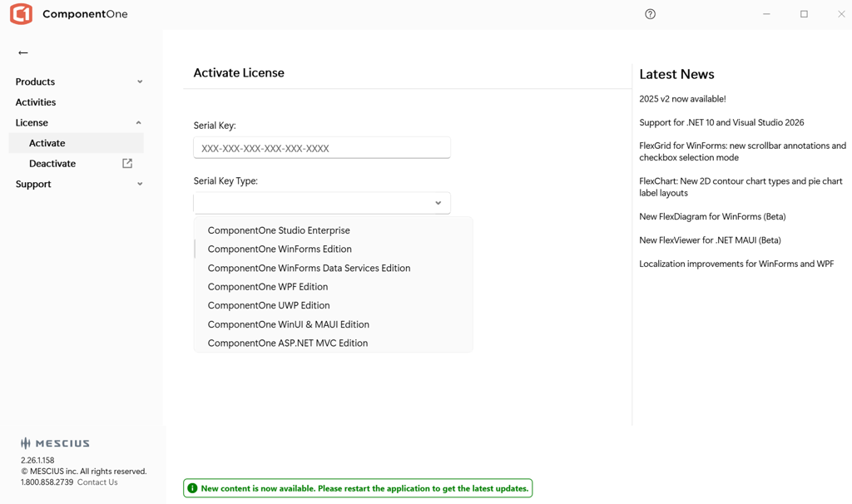852x504 pixels.
Task: Read the 2025 v2 now available news
Action: click(682, 99)
